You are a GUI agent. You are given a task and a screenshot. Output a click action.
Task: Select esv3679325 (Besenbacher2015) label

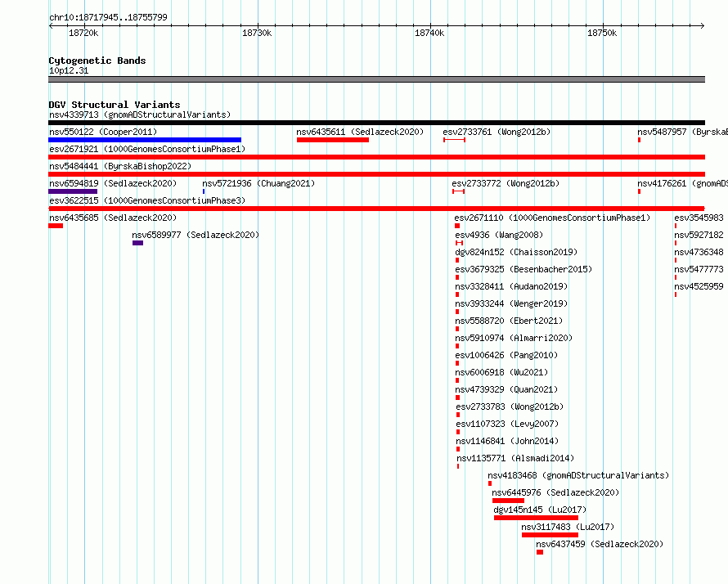click(x=524, y=269)
